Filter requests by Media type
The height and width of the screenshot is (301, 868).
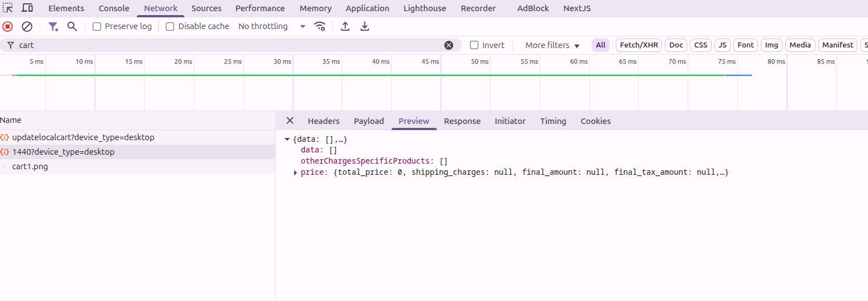[800, 45]
